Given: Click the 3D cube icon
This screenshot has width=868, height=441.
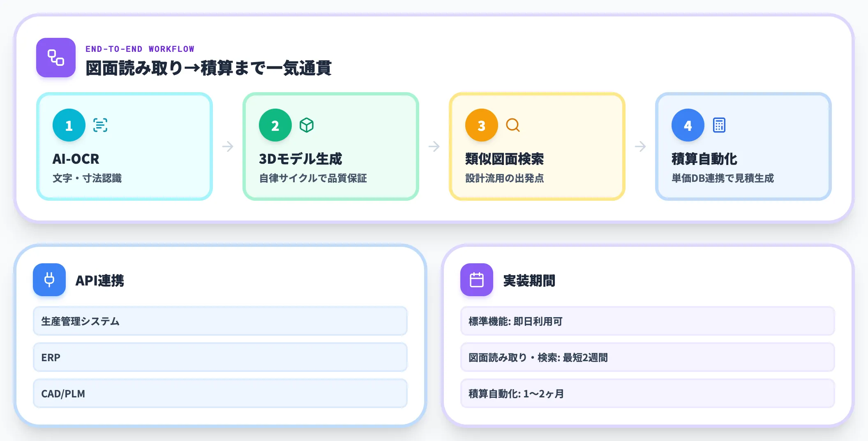Looking at the screenshot, I should [307, 125].
